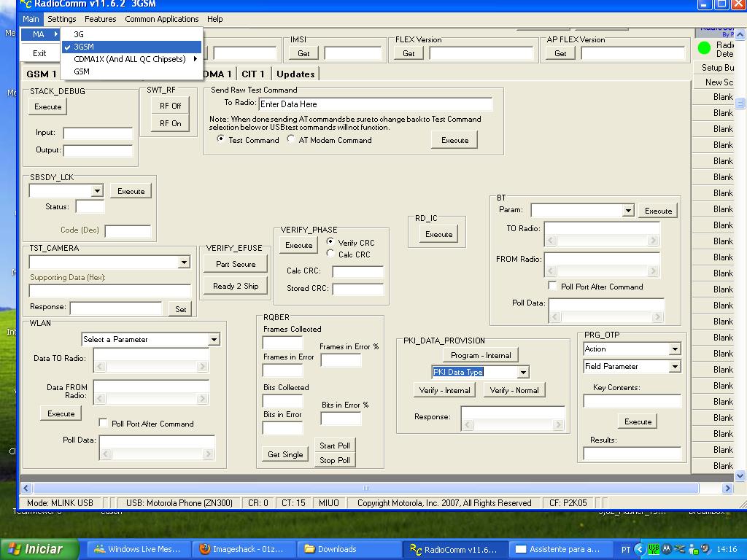Switch to the CIT 1 tab
The height and width of the screenshot is (560, 747).
coord(252,74)
